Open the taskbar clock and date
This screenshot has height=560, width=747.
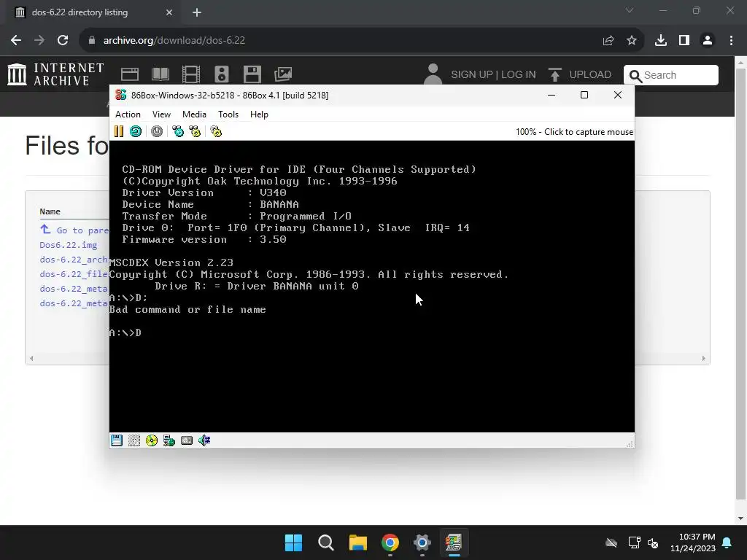[693, 542]
